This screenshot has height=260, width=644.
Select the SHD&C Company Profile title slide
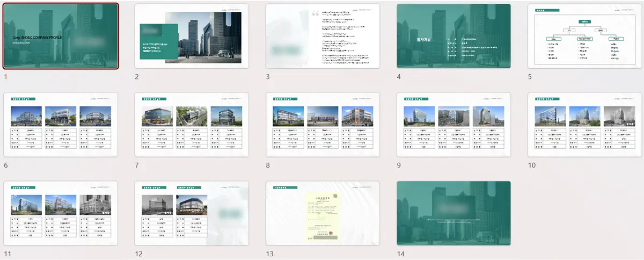click(x=61, y=36)
